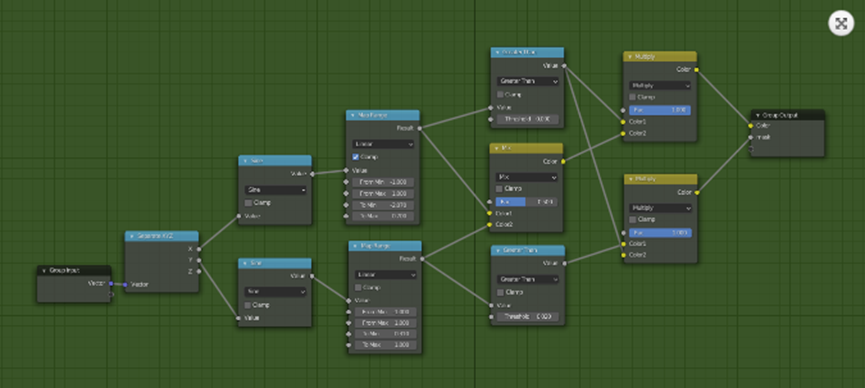Open operation dropdown of Sine fed by X
The width and height of the screenshot is (865, 388).
click(275, 190)
